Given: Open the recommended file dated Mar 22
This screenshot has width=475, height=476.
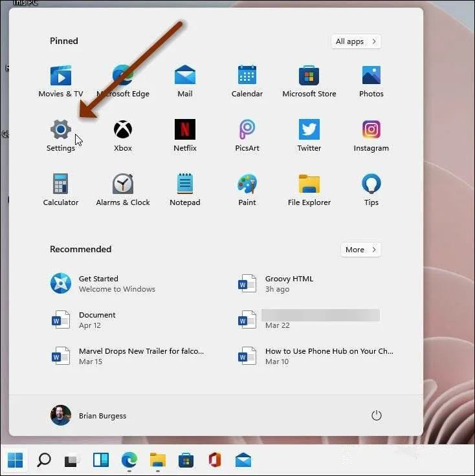Looking at the screenshot, I should (x=308, y=319).
